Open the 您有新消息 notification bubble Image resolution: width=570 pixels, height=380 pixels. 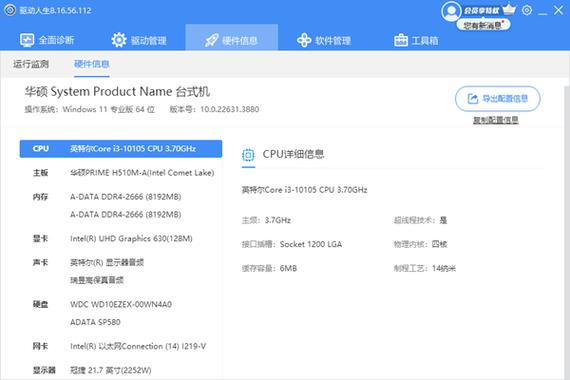tap(483, 25)
